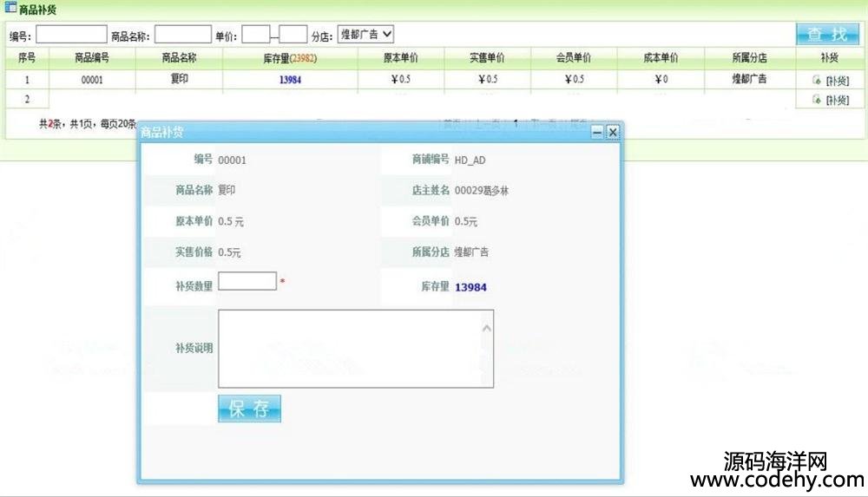The height and width of the screenshot is (497, 868).
Task: Minimize the 商品补货 dialog
Action: (x=597, y=132)
